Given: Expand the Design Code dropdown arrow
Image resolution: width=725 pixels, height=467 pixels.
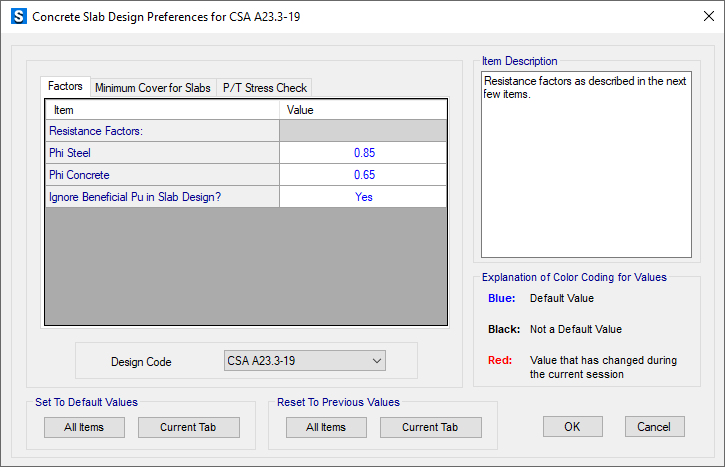Looking at the screenshot, I should 377,361.
